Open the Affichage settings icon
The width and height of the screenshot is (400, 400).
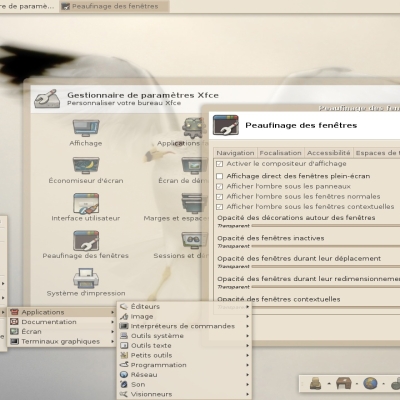point(86,128)
